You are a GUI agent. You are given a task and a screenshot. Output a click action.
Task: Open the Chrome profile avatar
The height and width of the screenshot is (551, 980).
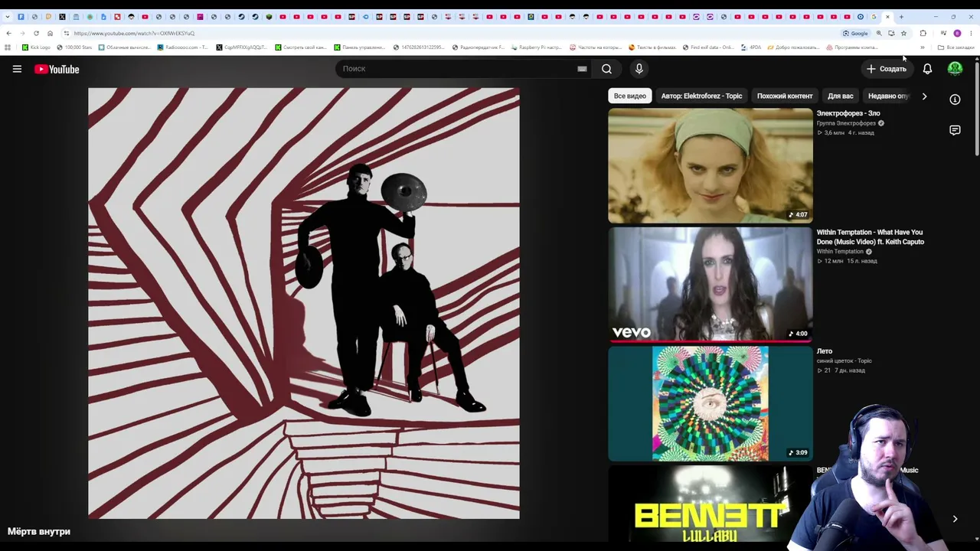(957, 33)
